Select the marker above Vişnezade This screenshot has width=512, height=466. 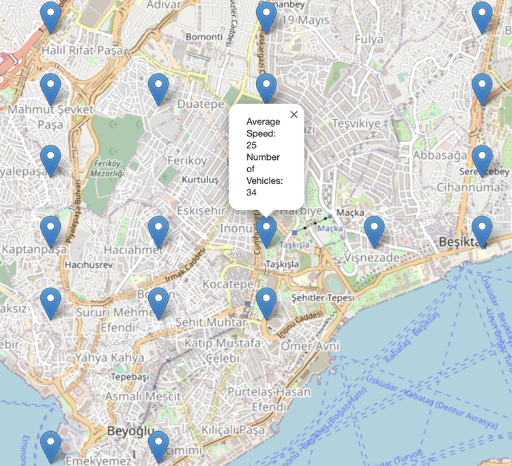374,232
